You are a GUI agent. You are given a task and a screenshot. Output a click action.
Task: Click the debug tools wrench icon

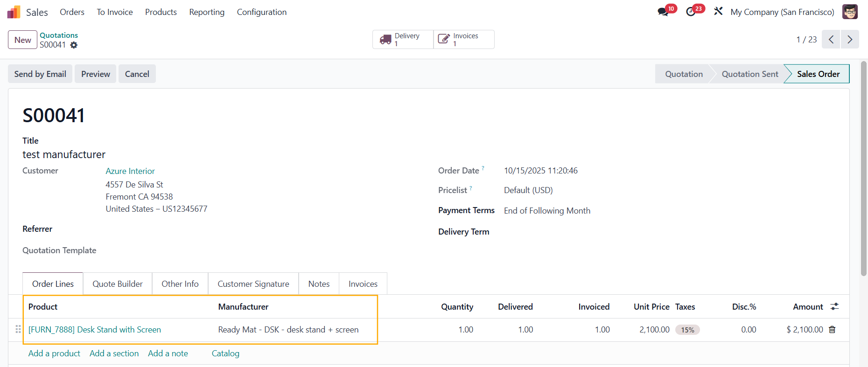(x=718, y=11)
